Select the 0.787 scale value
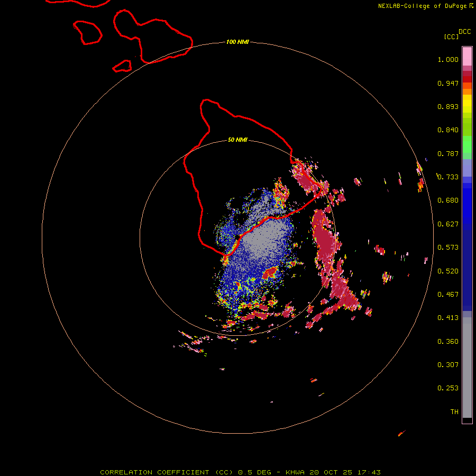The width and height of the screenshot is (476, 476). 448,153
